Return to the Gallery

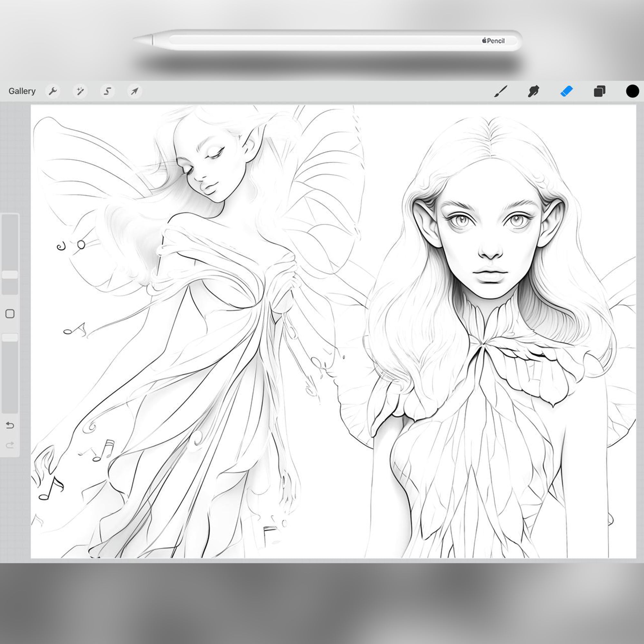coord(22,91)
